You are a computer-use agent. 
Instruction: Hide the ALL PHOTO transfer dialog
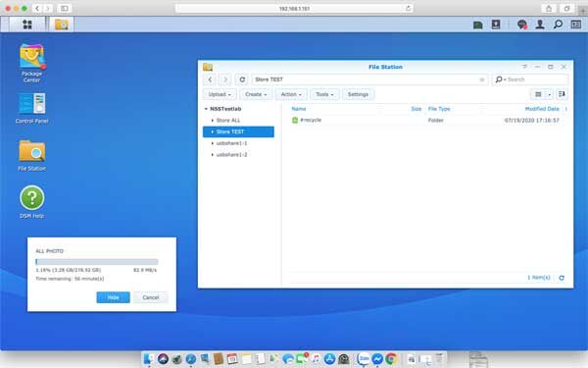(114, 297)
